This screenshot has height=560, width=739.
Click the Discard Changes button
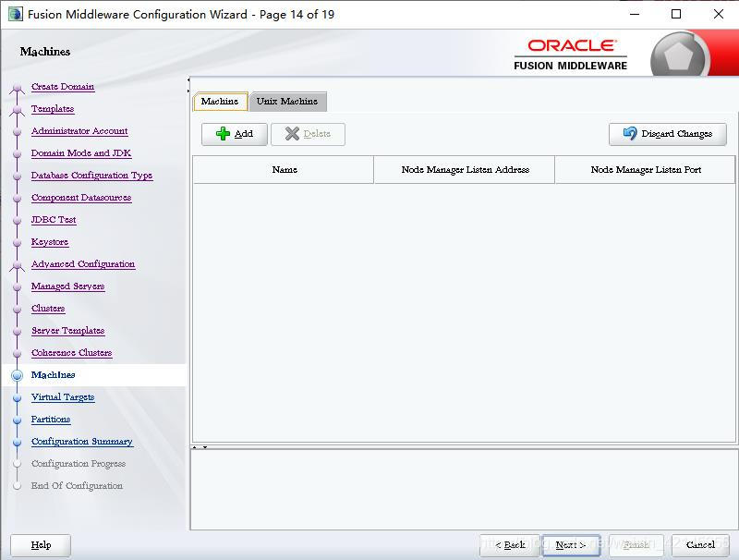tap(667, 134)
